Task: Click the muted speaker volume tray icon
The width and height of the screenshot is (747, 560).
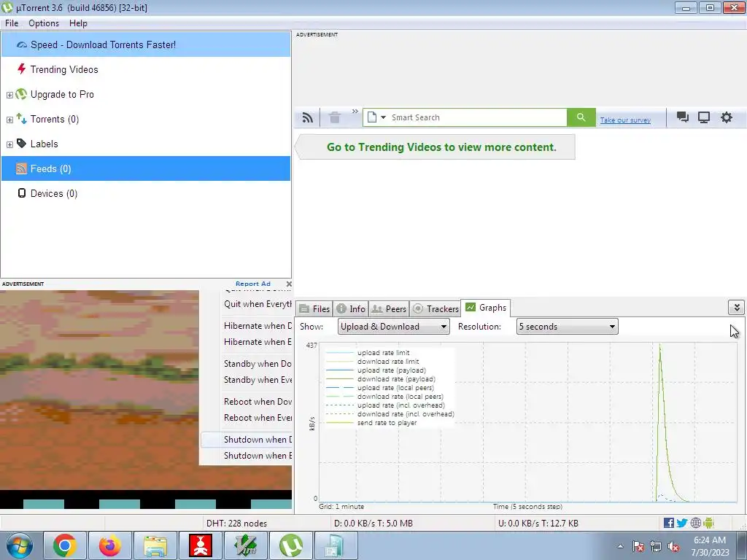Action: (x=673, y=547)
